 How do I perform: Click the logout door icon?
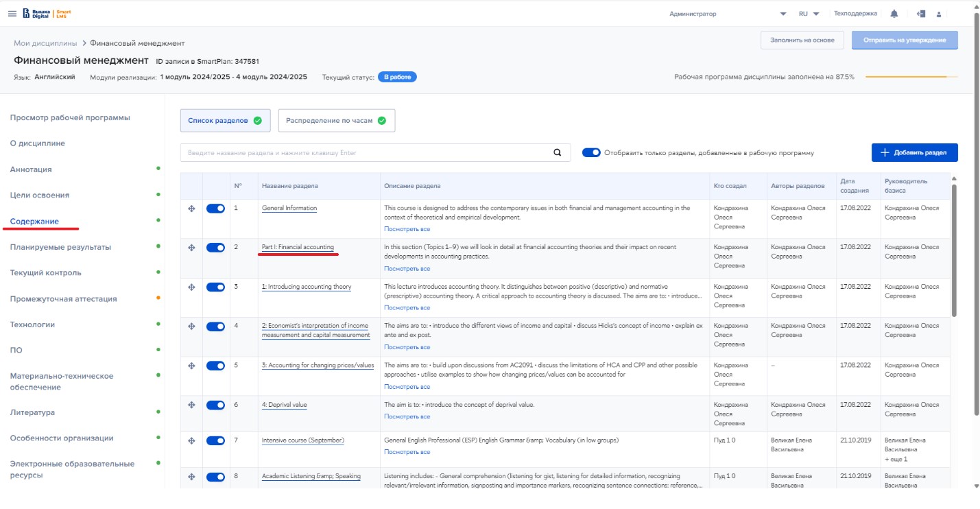[x=921, y=14]
